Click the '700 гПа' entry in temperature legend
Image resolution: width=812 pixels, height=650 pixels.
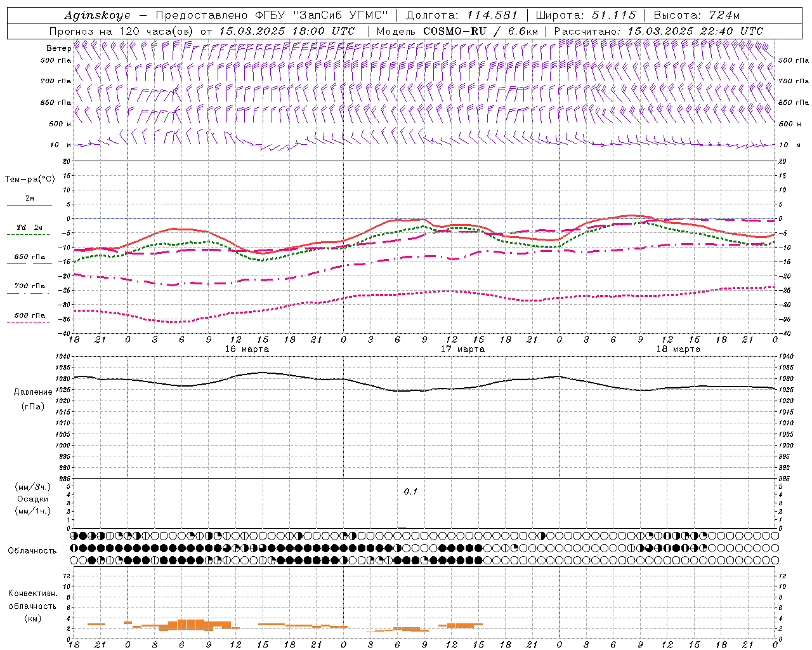(30, 286)
